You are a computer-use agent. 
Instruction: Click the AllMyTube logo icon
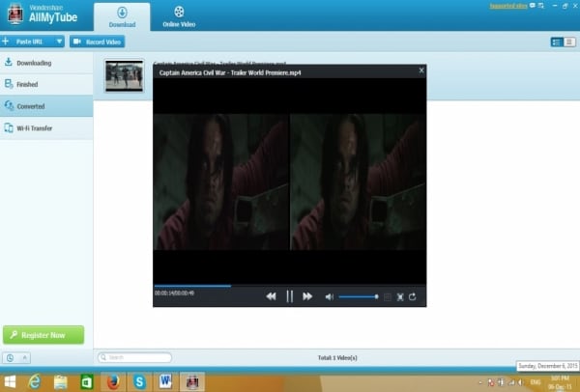[x=15, y=14]
